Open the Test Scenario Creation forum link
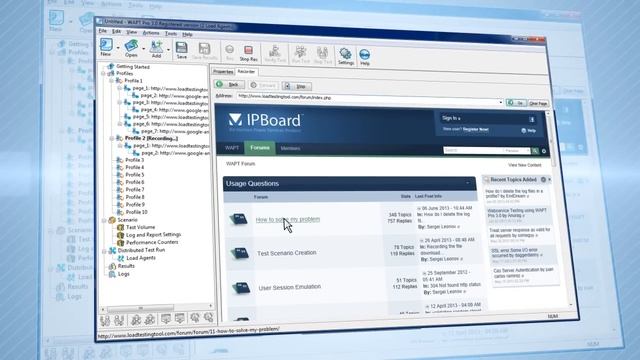The image size is (640, 360). (x=287, y=253)
